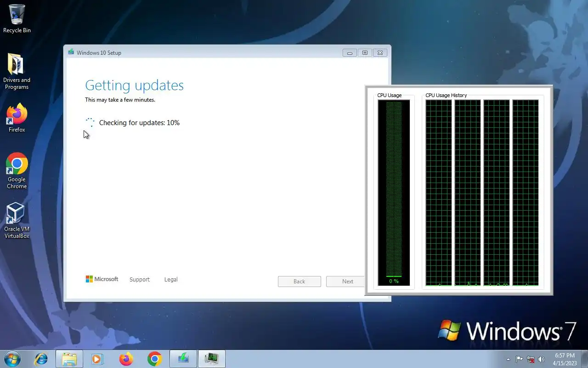
Task: Click Show Desktop strip at taskbar end
Action: [x=584, y=359]
